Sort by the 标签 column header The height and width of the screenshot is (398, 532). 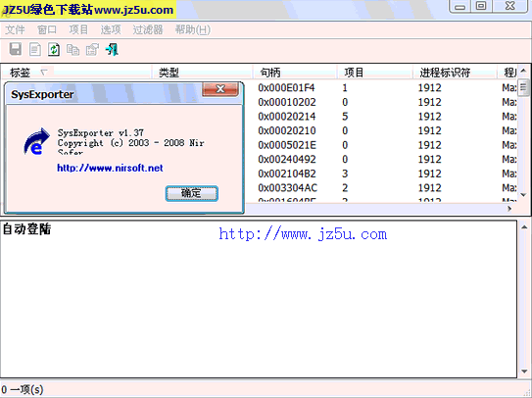pos(76,73)
